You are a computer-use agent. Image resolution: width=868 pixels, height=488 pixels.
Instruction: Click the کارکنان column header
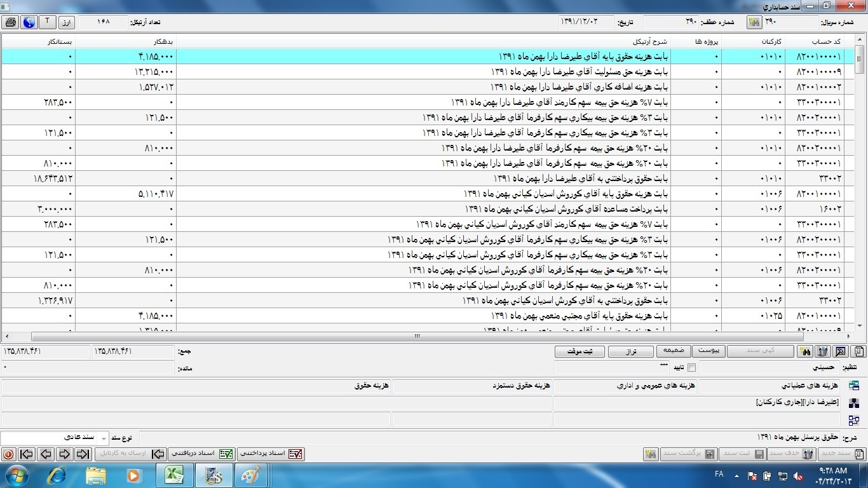(754, 41)
